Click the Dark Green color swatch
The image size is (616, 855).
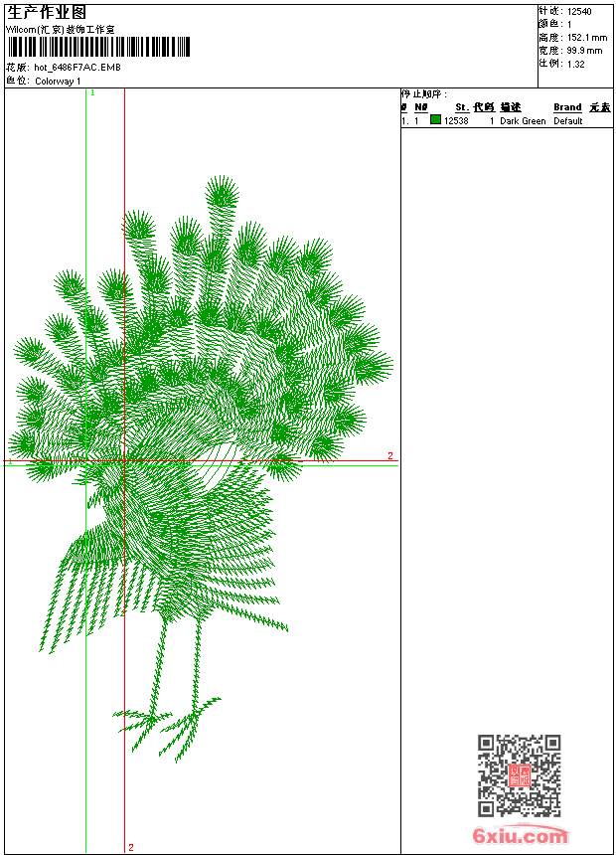tap(435, 120)
